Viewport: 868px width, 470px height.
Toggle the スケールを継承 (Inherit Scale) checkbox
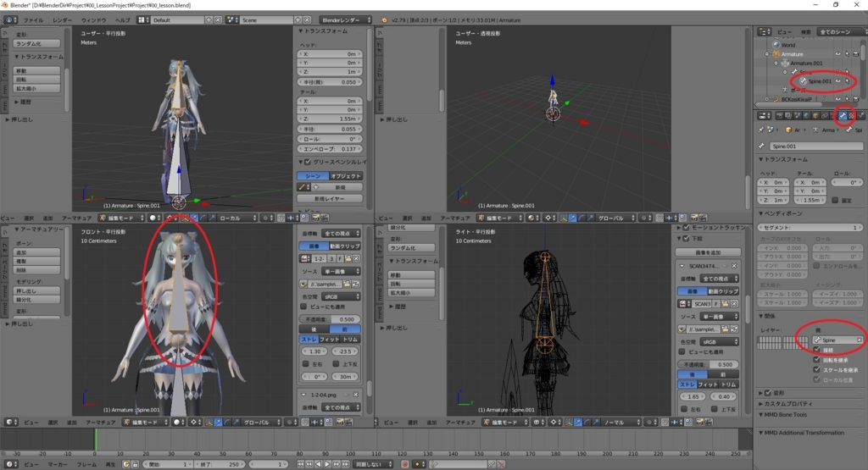click(816, 370)
